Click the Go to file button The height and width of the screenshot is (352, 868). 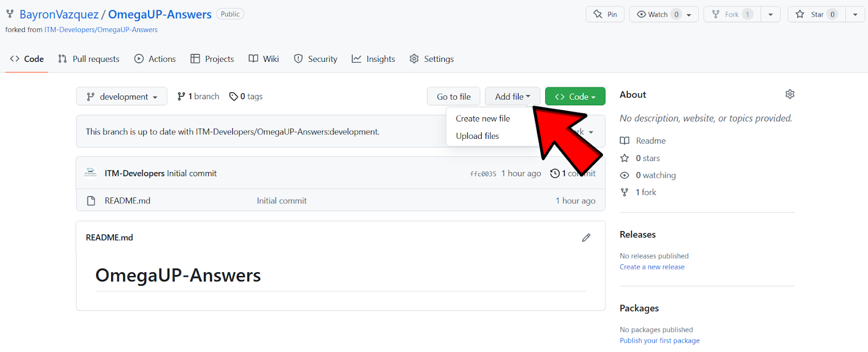[x=454, y=97]
